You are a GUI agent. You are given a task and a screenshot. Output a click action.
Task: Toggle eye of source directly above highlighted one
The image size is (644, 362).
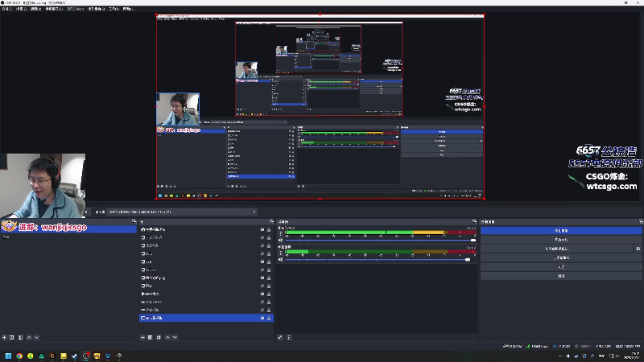coord(262,310)
